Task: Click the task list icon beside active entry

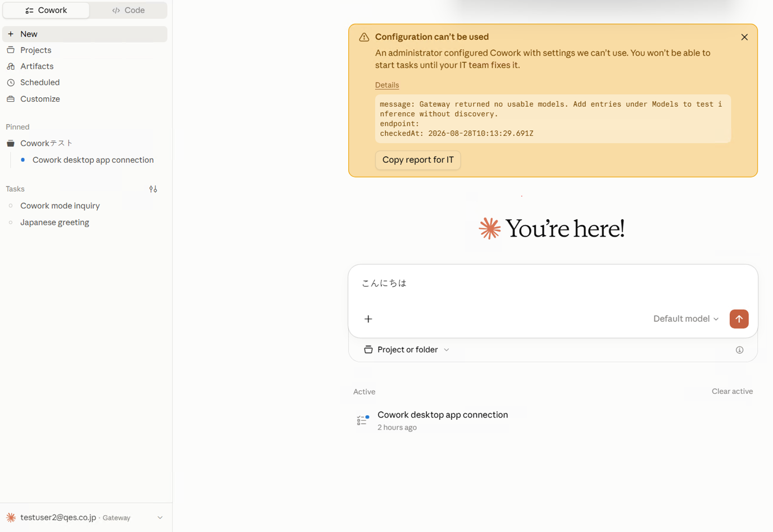Action: [363, 421]
